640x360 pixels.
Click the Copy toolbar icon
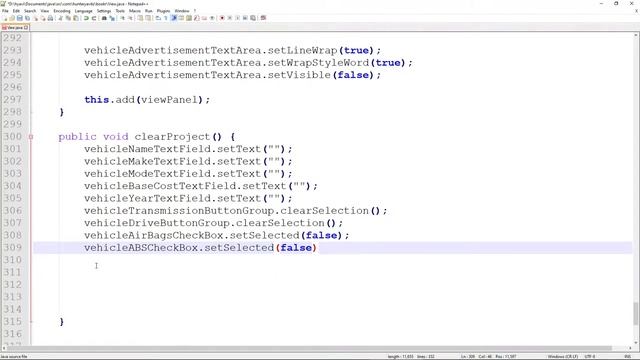click(68, 18)
